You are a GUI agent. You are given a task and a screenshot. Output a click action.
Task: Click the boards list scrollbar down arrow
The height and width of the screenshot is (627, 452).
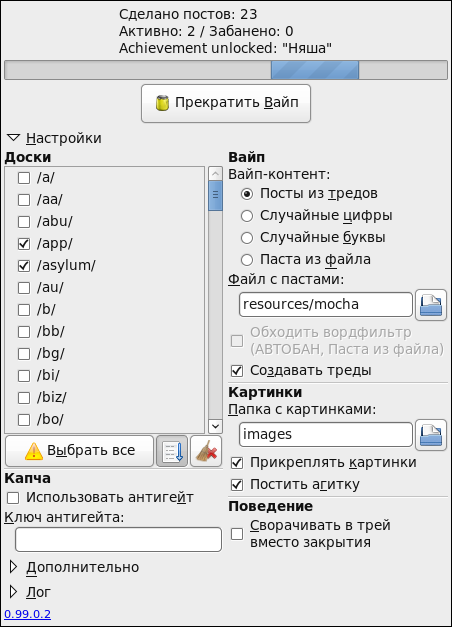[215, 426]
